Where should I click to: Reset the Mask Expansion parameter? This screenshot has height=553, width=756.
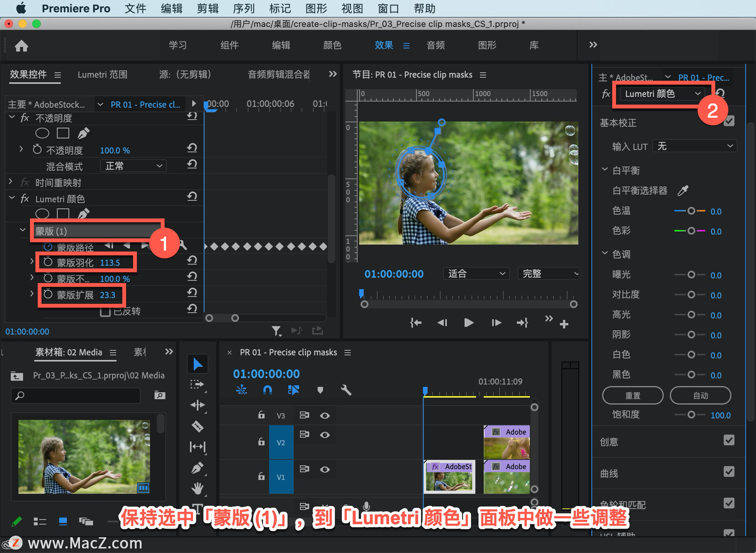pos(192,292)
